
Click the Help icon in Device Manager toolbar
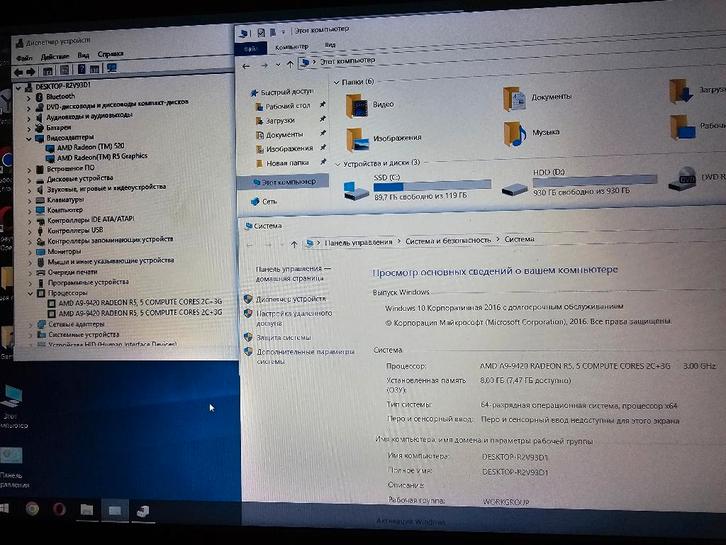pyautogui.click(x=81, y=69)
